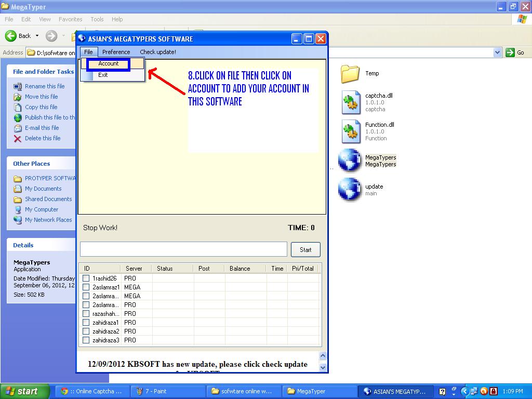Click the system tray expand chevron
Screen dimensions: 532x399
(x=464, y=392)
